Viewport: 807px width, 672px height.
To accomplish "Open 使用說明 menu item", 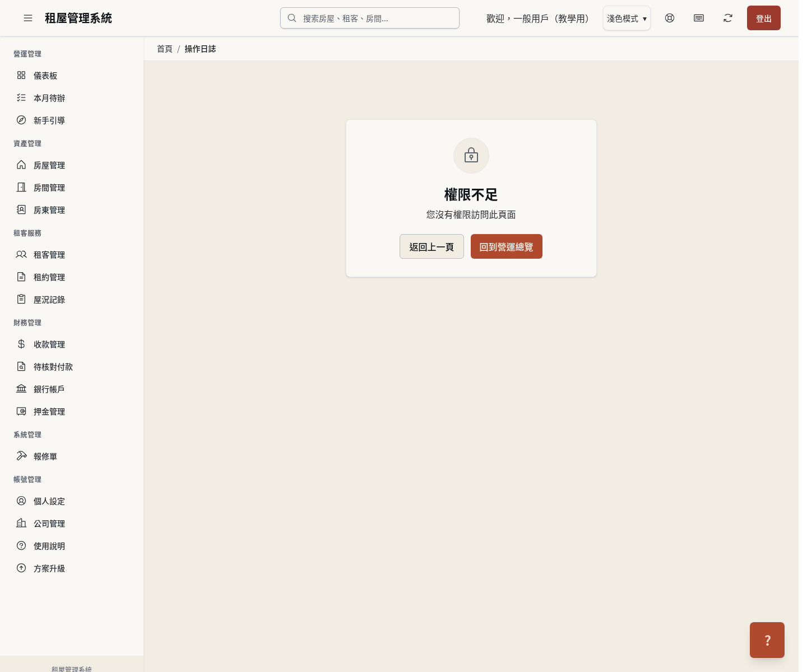I will (72, 546).
